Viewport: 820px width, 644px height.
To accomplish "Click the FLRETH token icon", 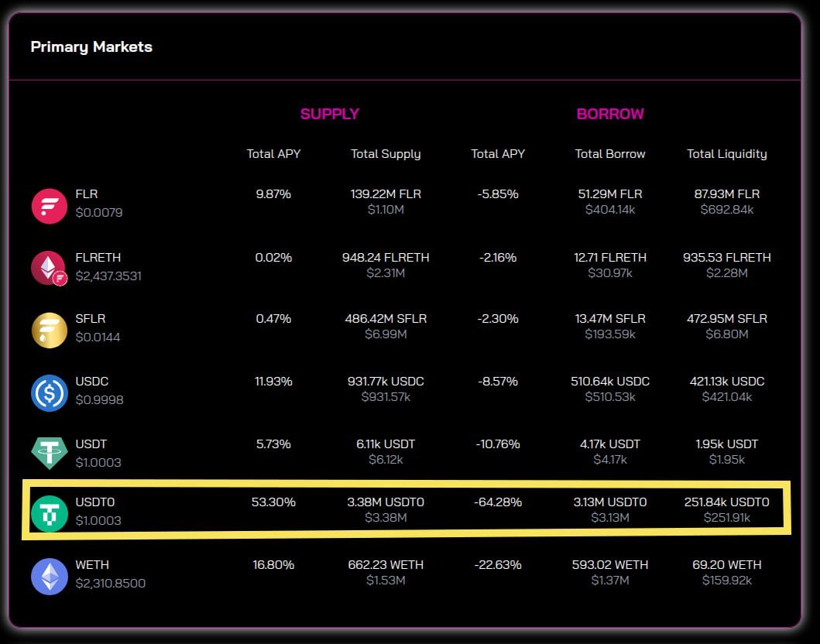I will pyautogui.click(x=49, y=268).
